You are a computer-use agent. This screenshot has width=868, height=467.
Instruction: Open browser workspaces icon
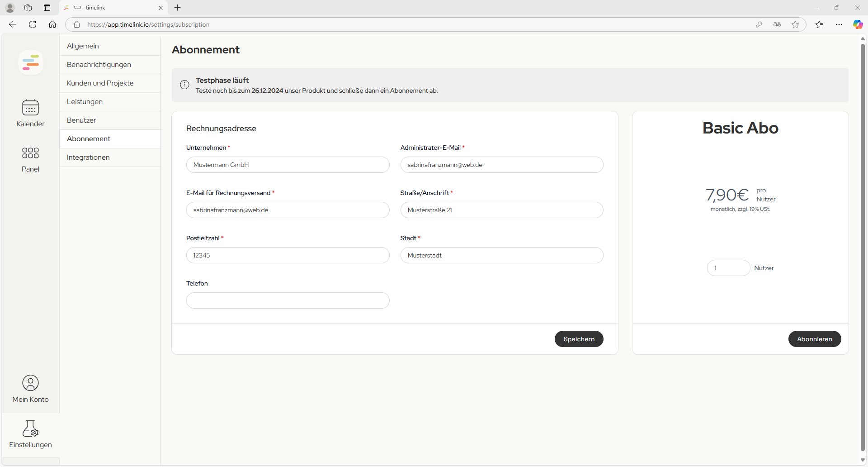coord(28,8)
